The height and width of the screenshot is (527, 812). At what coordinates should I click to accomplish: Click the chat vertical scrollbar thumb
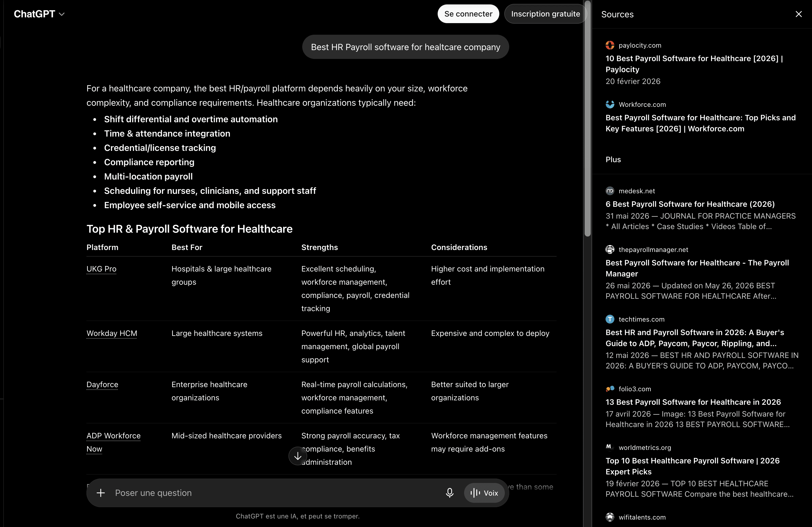[x=587, y=118]
